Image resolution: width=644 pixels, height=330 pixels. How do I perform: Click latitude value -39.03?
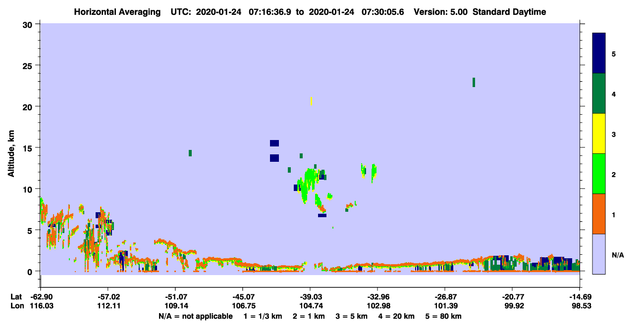click(x=310, y=297)
